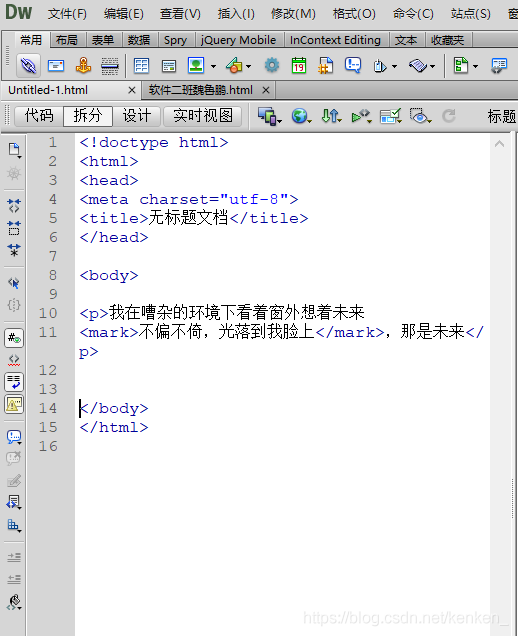Image resolution: width=518 pixels, height=636 pixels.
Task: Click the script icon in toolbar
Action: tap(418, 65)
